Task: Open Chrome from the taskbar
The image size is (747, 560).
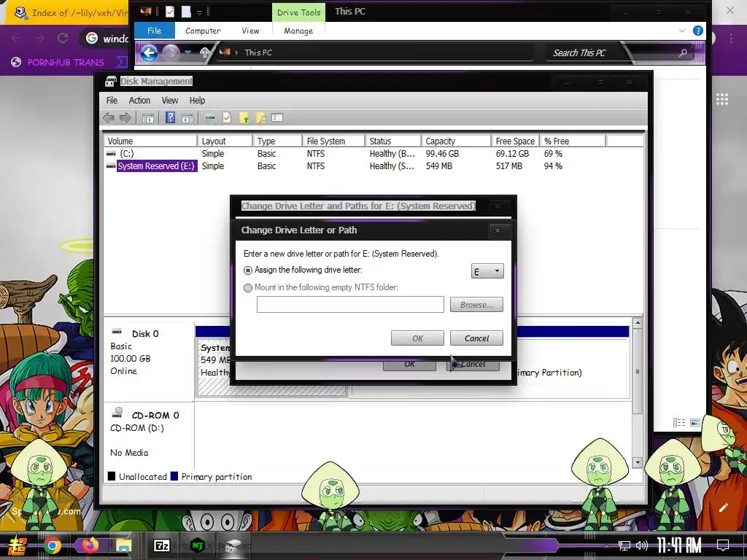Action: click(x=53, y=545)
